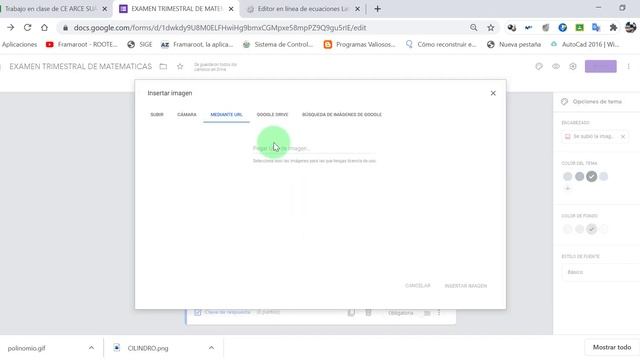640x360 pixels.
Task: Select the checked theme color swatch
Action: tap(591, 176)
